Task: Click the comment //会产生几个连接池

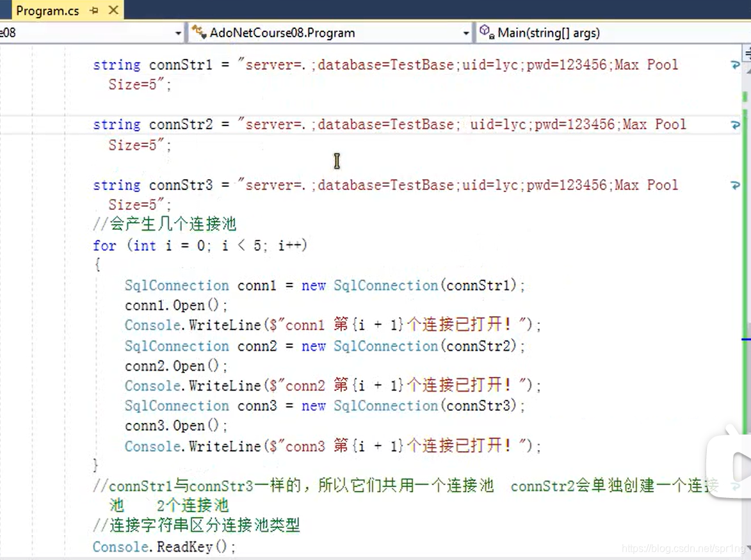Action: 165,224
